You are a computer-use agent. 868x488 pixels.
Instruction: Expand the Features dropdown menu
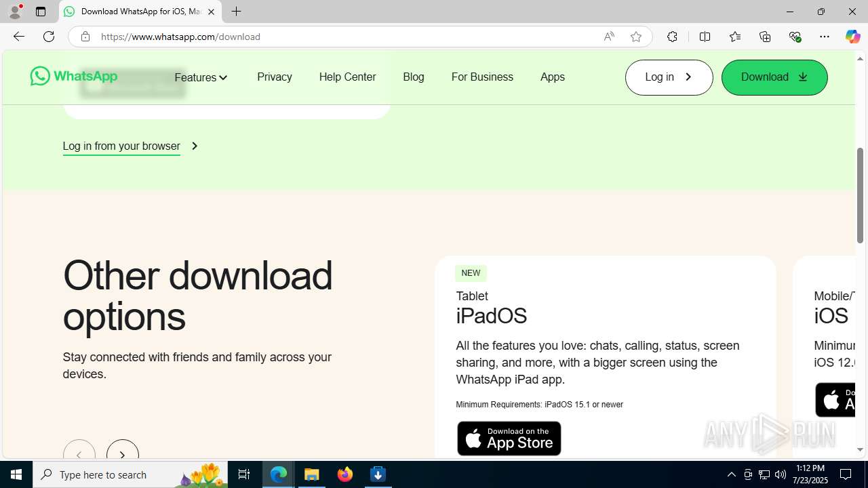pyautogui.click(x=201, y=77)
